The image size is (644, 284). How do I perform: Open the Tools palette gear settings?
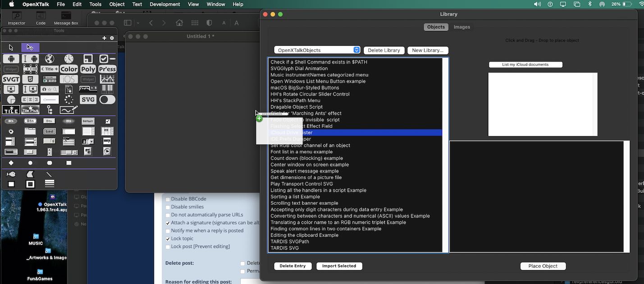pos(112,38)
